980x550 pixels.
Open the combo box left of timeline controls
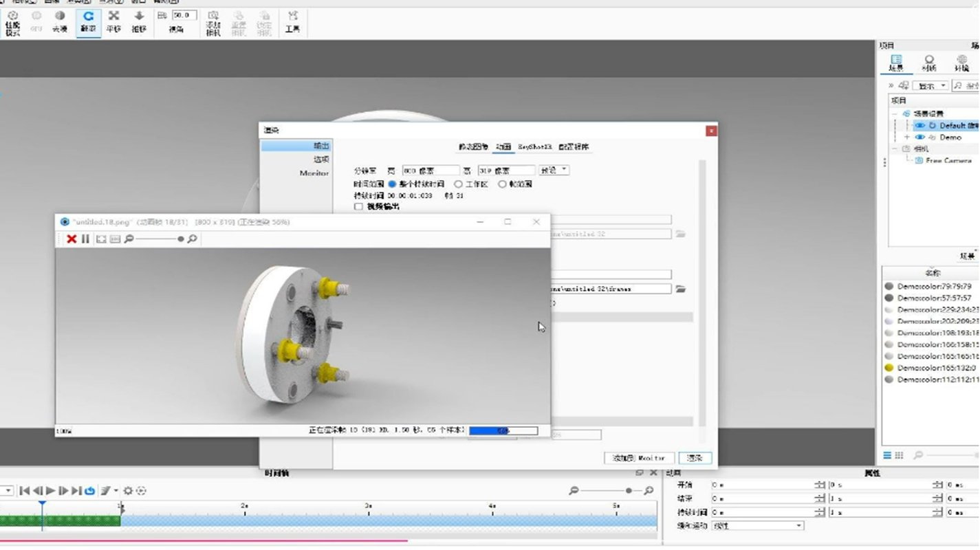(x=6, y=490)
